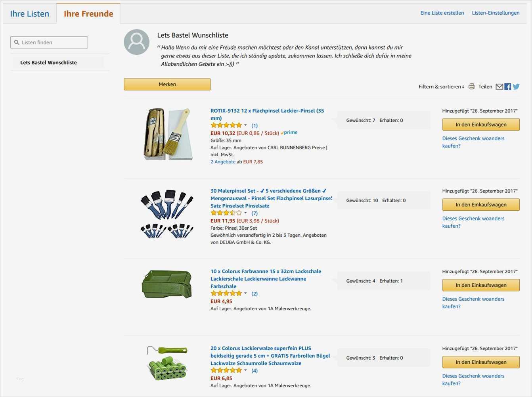Expand the Filtern & sortieren dropdown
Screen dimensions: 532x397
point(441,86)
